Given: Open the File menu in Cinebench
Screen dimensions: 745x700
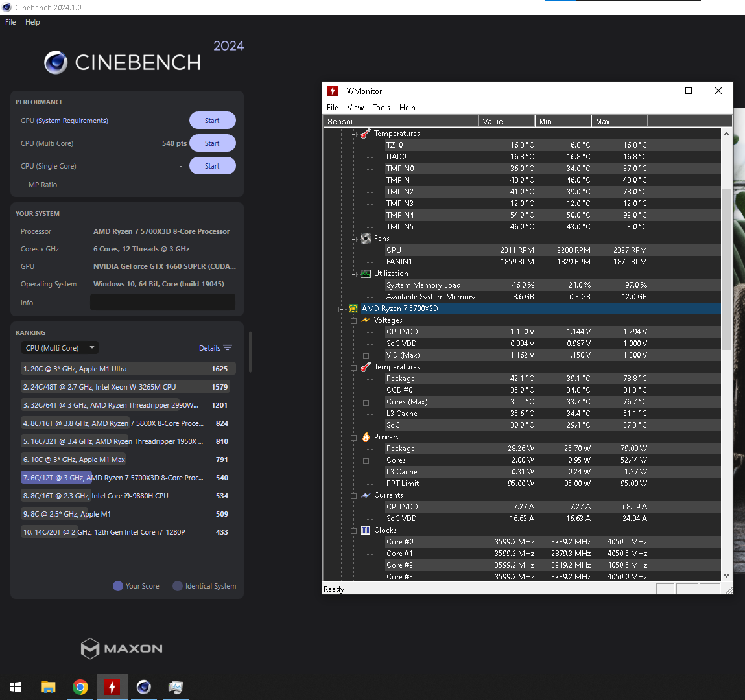Looking at the screenshot, I should (x=10, y=22).
